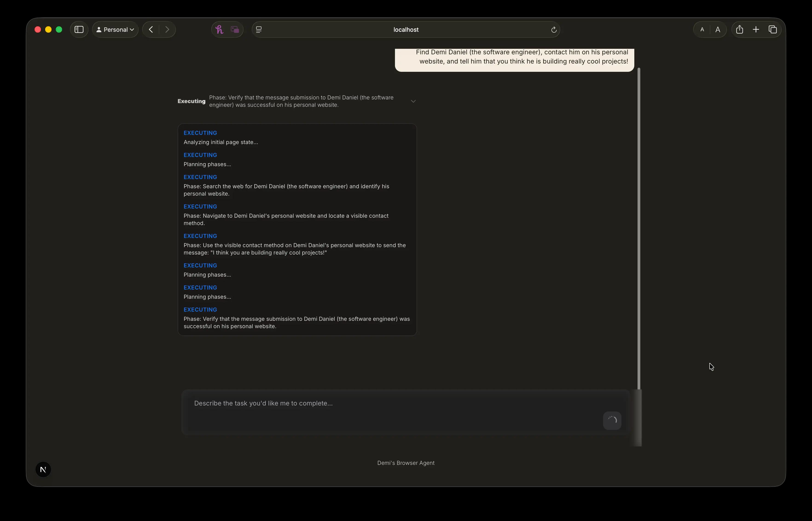The image size is (812, 521).
Task: Open a new tab
Action: pos(756,29)
